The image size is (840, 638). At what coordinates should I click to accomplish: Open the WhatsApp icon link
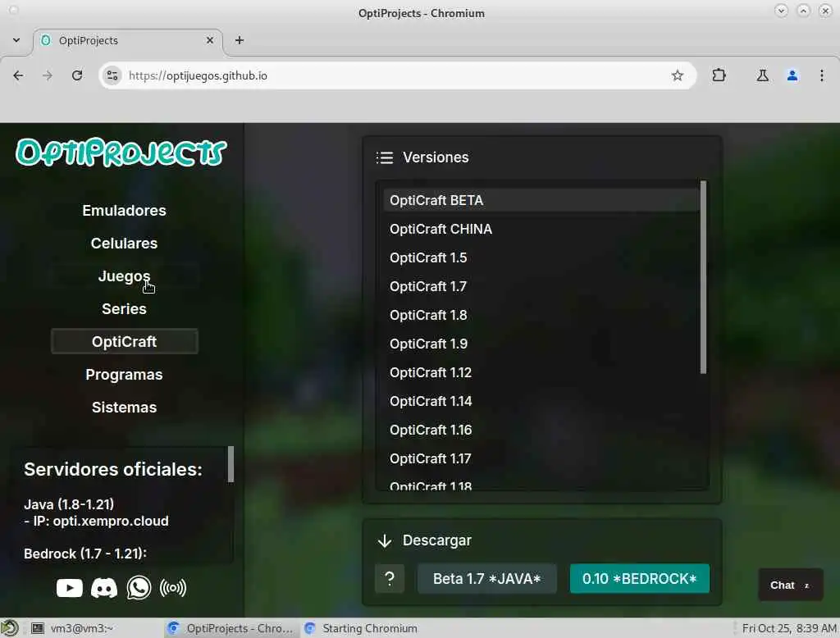139,588
